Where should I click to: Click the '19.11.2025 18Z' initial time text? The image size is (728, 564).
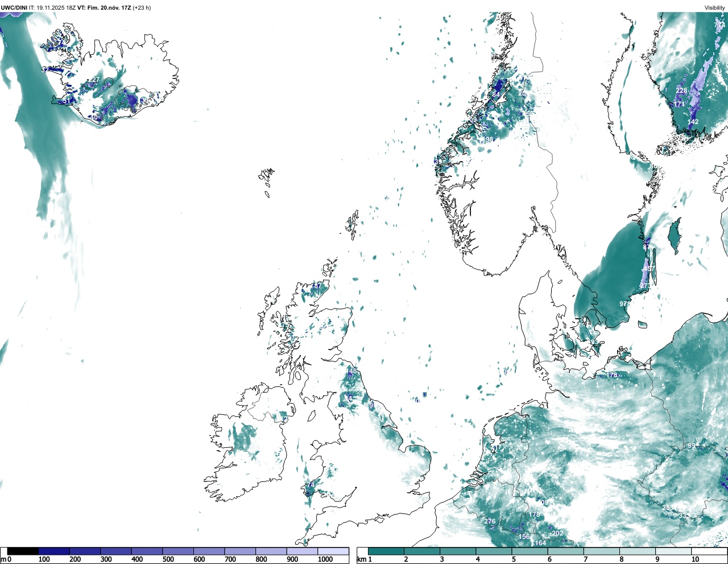(56, 8)
